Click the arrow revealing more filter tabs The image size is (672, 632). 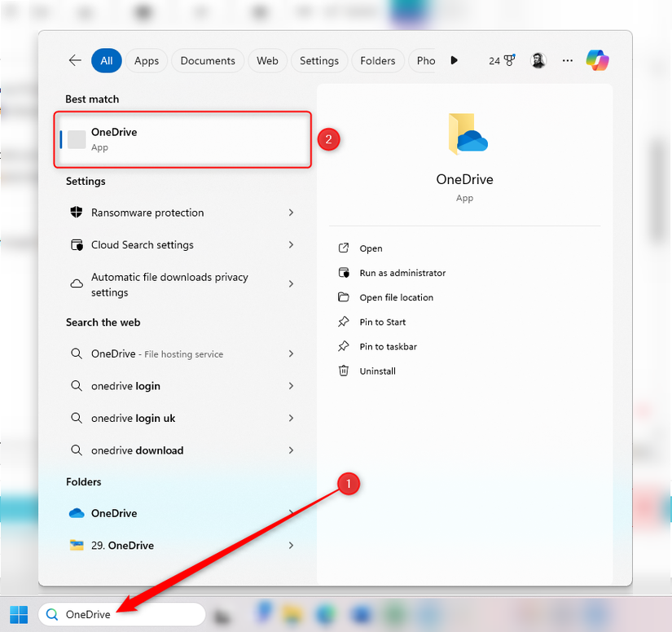[x=454, y=59]
